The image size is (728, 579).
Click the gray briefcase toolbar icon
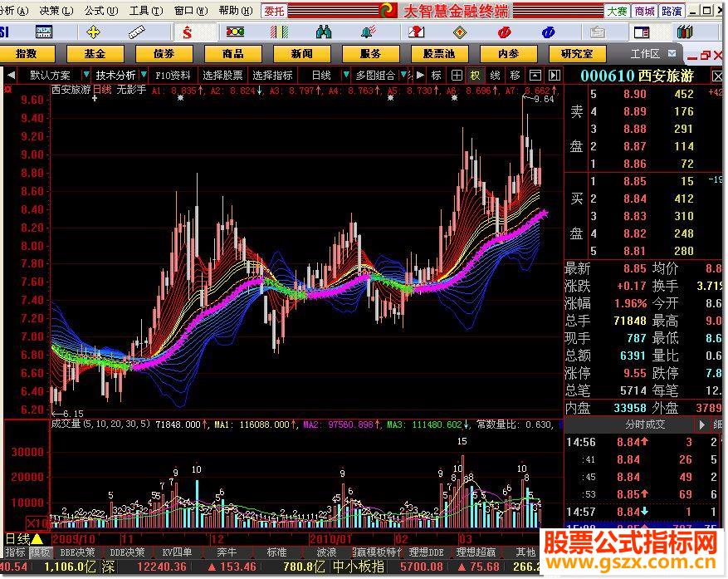coord(597,32)
